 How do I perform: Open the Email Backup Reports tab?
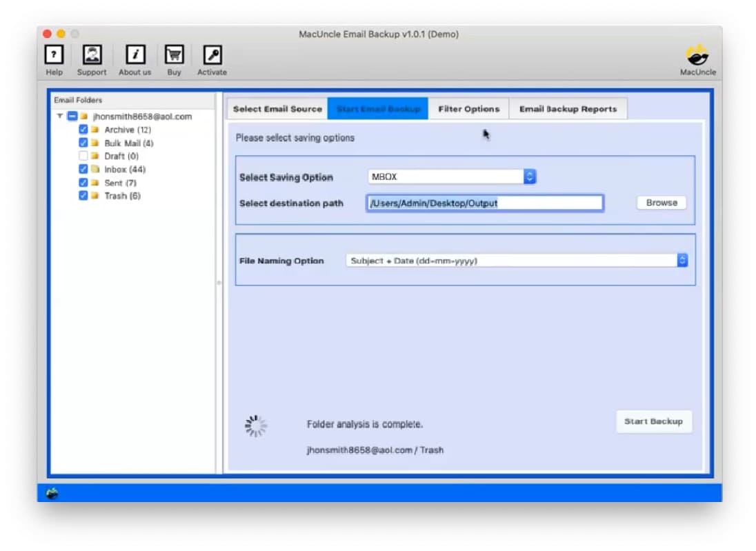tap(568, 108)
